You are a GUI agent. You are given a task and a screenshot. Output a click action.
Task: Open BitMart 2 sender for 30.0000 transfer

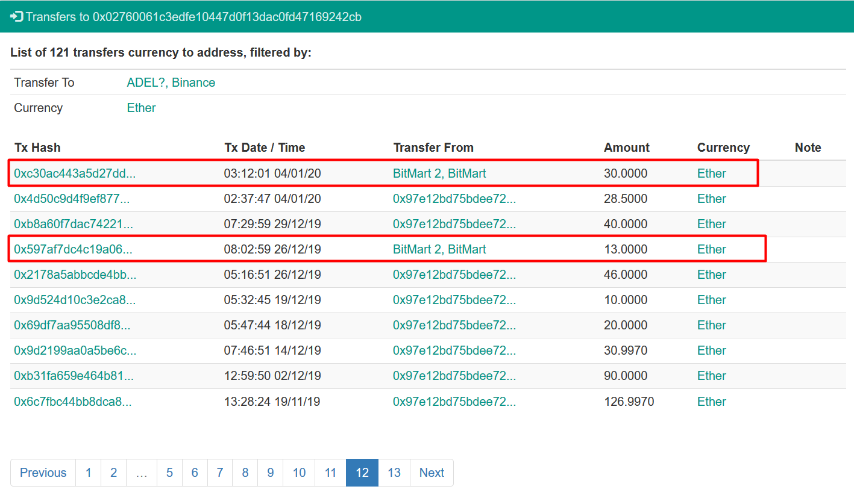click(439, 173)
